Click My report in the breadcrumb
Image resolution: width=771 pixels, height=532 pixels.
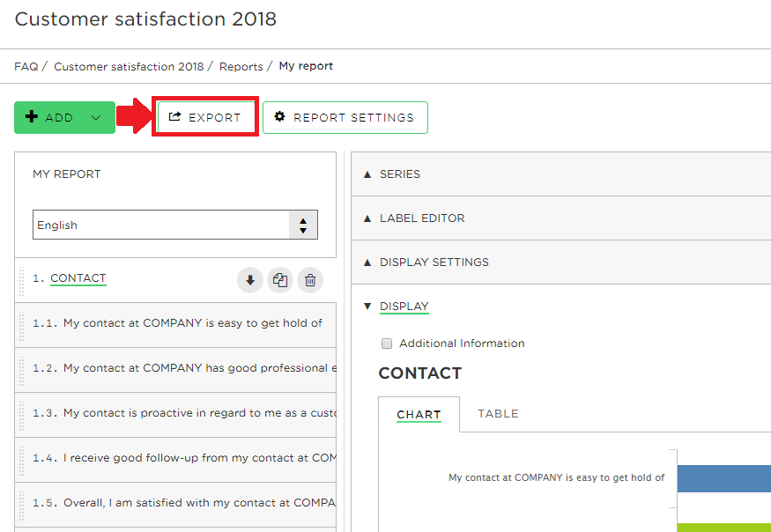[306, 66]
